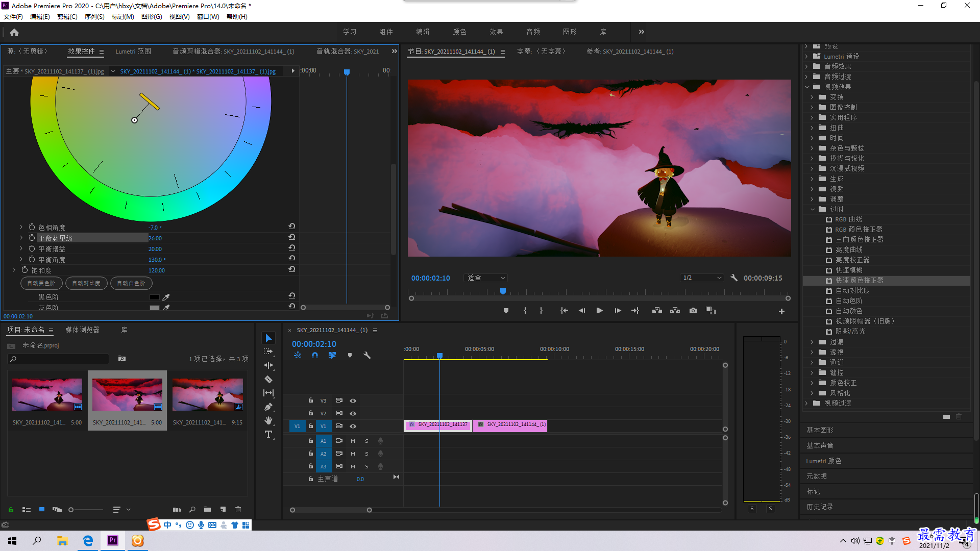
Task: Switch project panel to list view
Action: click(27, 510)
